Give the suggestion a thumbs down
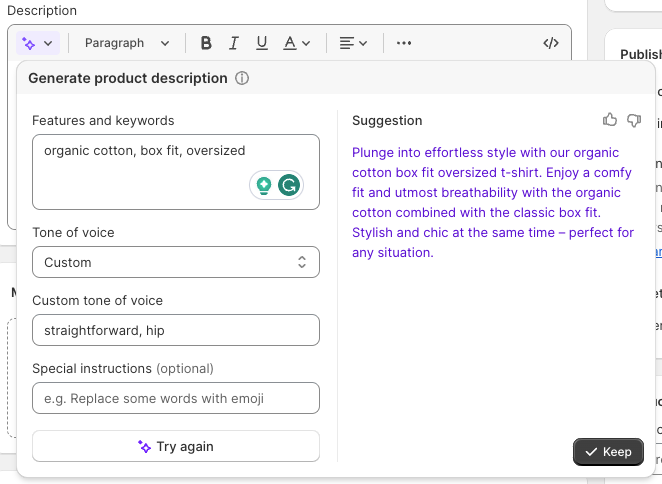 634,120
